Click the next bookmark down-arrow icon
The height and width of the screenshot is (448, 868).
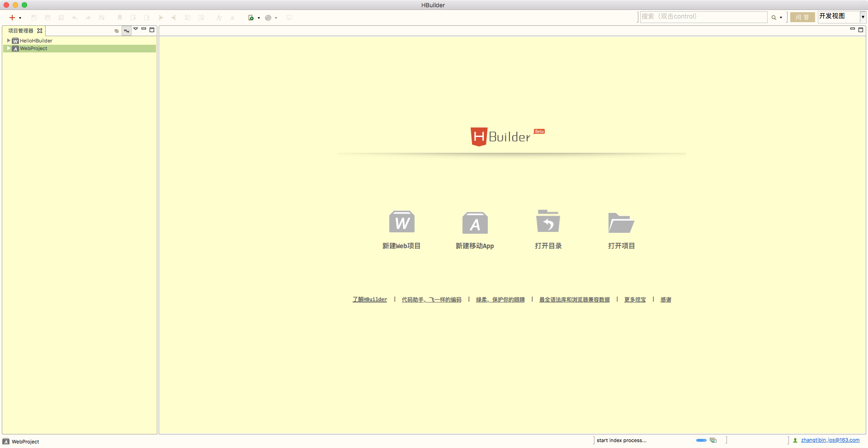tap(147, 18)
